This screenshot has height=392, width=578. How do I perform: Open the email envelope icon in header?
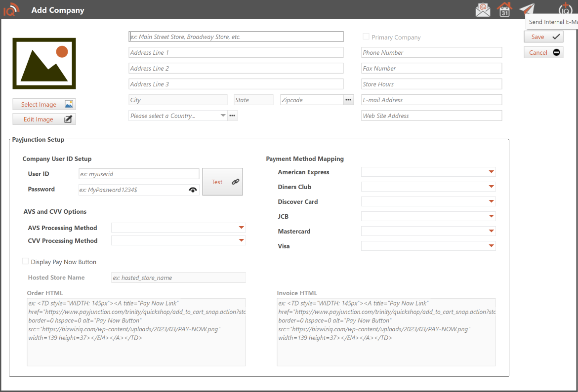pyautogui.click(x=483, y=10)
